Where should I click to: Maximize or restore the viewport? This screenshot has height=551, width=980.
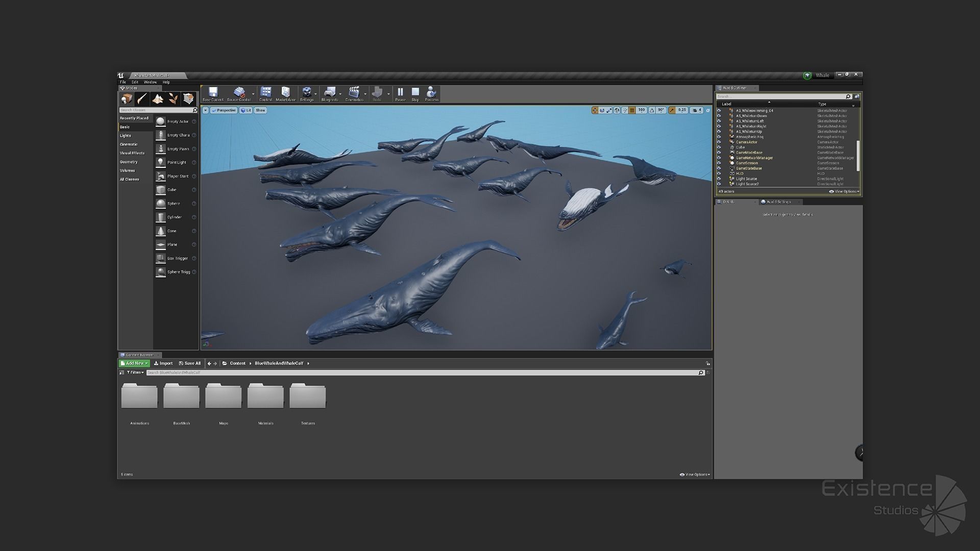point(707,110)
